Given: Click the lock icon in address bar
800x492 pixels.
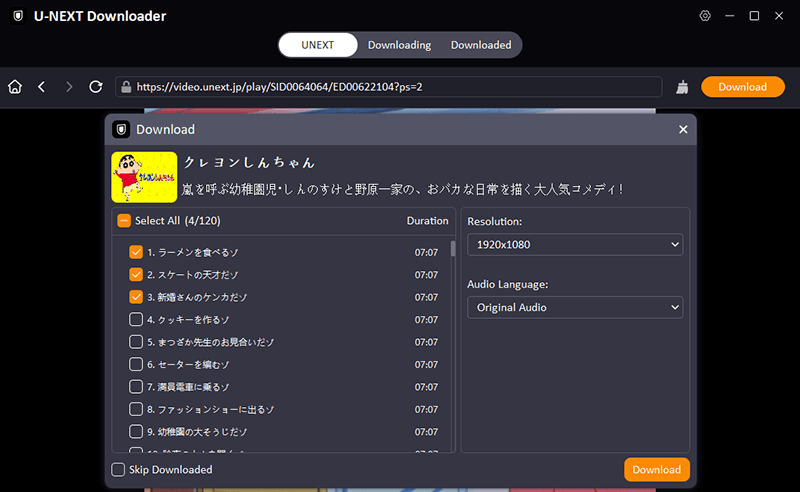Looking at the screenshot, I should (x=126, y=87).
